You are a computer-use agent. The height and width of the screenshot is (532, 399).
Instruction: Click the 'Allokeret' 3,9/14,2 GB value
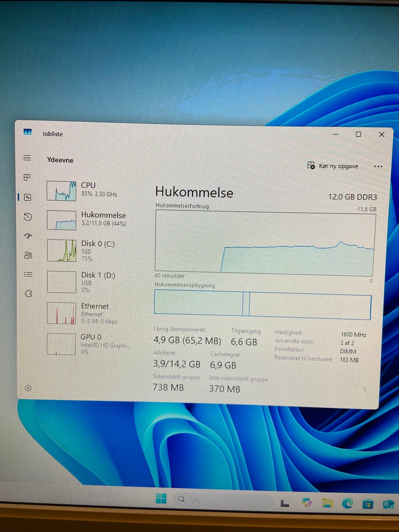[177, 364]
